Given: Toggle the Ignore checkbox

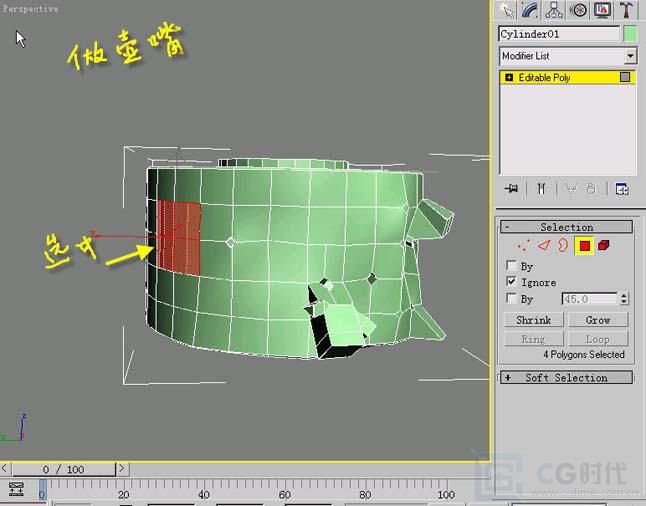Looking at the screenshot, I should pos(512,283).
